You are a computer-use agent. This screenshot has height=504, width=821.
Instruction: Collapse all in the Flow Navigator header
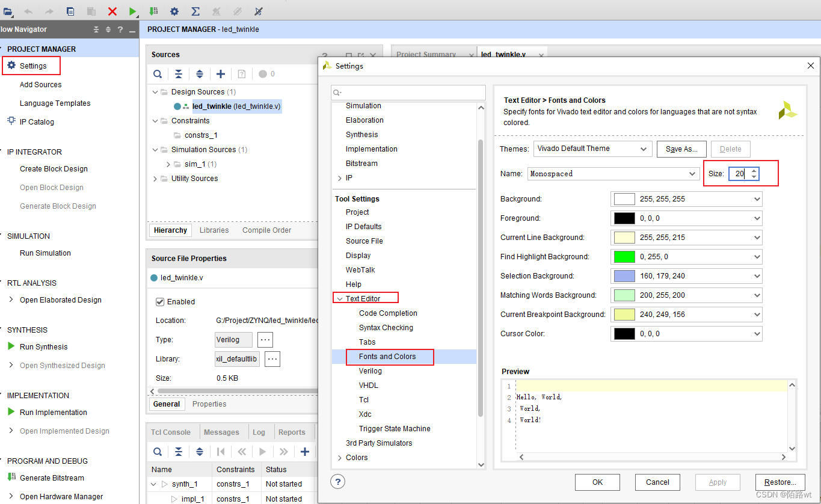96,29
